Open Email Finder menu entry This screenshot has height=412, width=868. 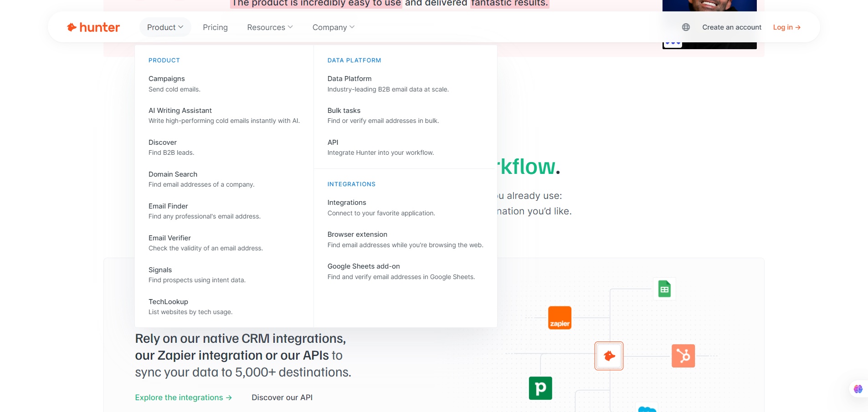point(168,206)
